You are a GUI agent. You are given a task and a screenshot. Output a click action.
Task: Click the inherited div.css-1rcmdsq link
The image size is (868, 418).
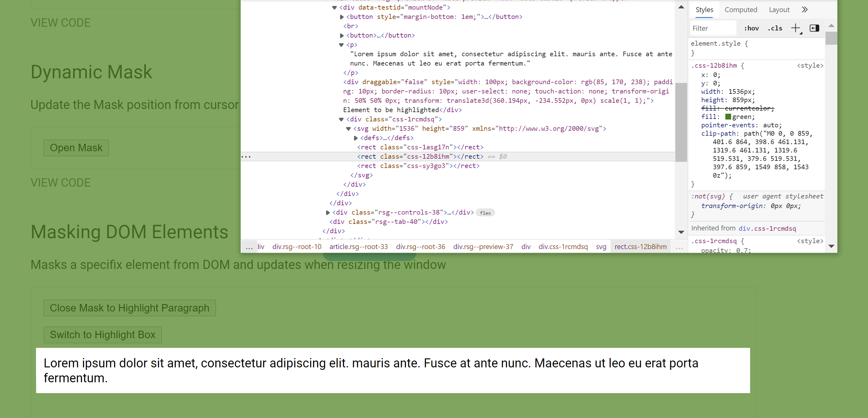tap(767, 229)
